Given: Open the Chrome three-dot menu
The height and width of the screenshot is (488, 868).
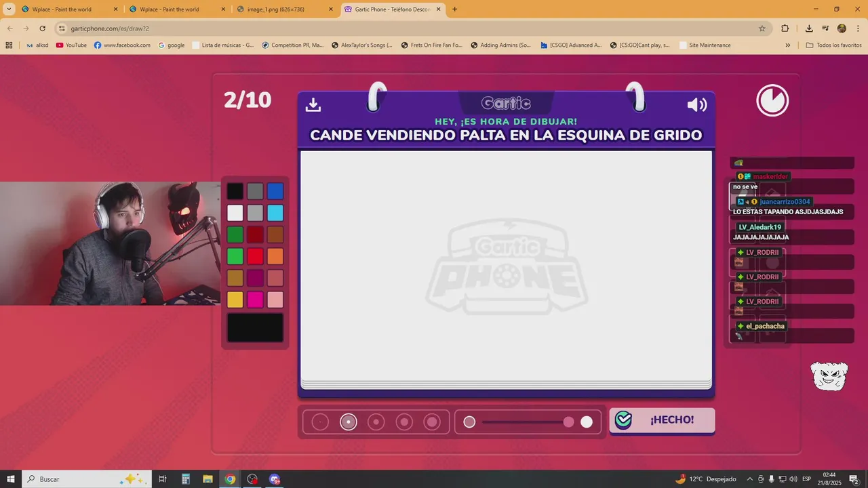Looking at the screenshot, I should (x=857, y=28).
